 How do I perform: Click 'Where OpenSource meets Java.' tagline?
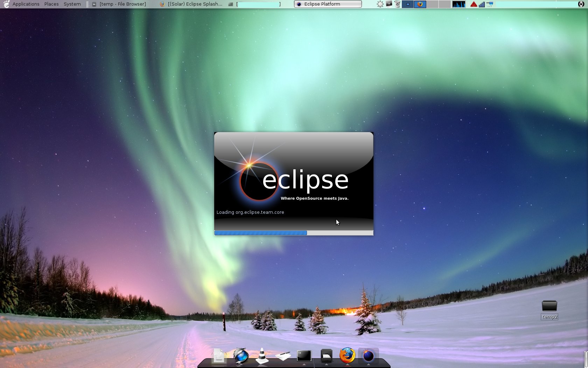tap(314, 198)
